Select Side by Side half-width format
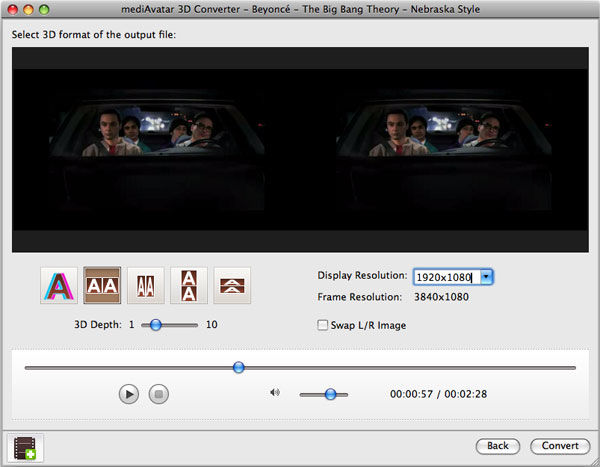Viewport: 600px width, 467px height. (145, 286)
